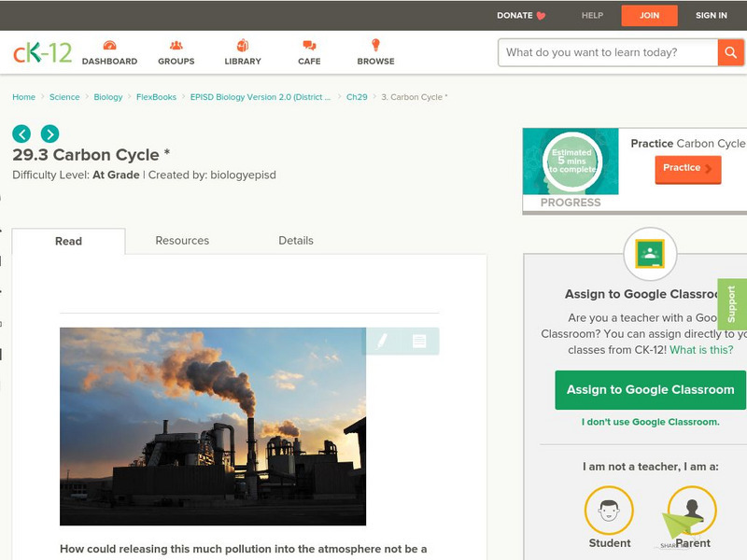
Task: Click the Donate heart icon
Action: 541,16
